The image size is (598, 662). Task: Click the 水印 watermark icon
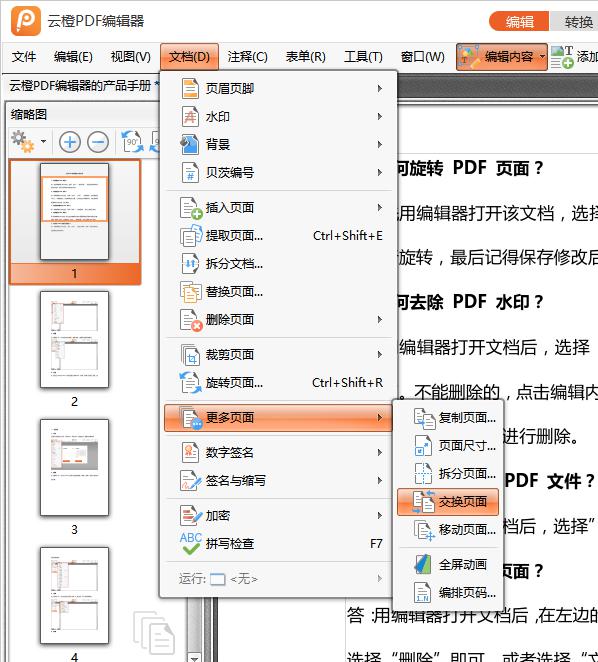(x=190, y=116)
